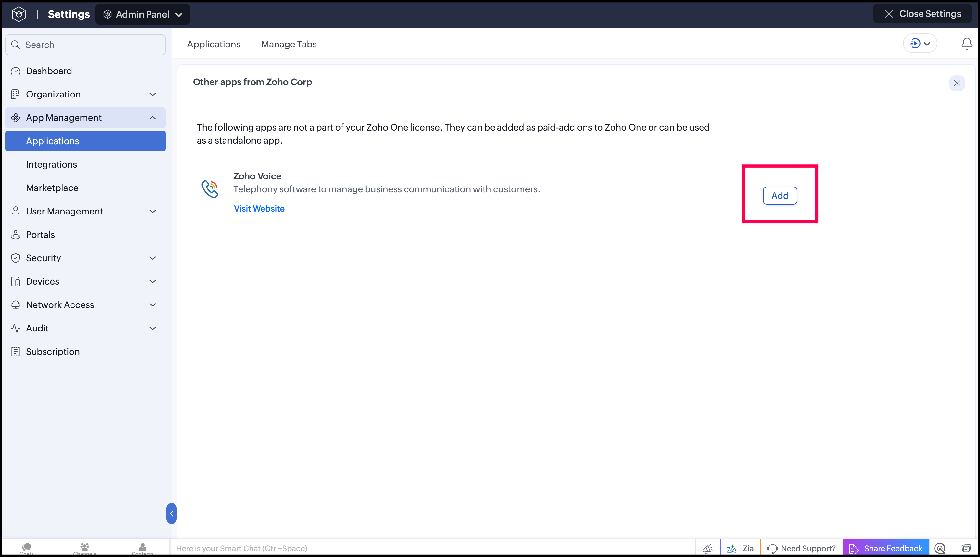Close the Other apps from Zoho Corp panel
The height and width of the screenshot is (557, 980).
tap(957, 83)
